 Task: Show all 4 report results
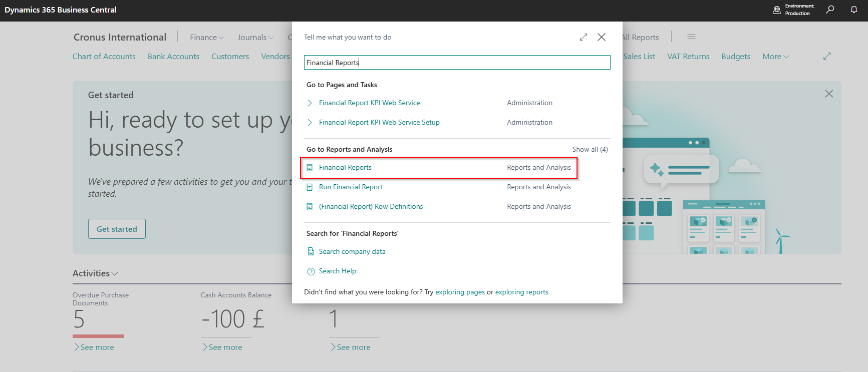pyautogui.click(x=590, y=149)
